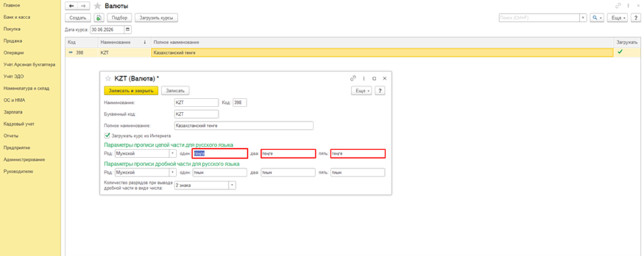Open Банк и касса section
The image size is (644, 256).
click(17, 17)
